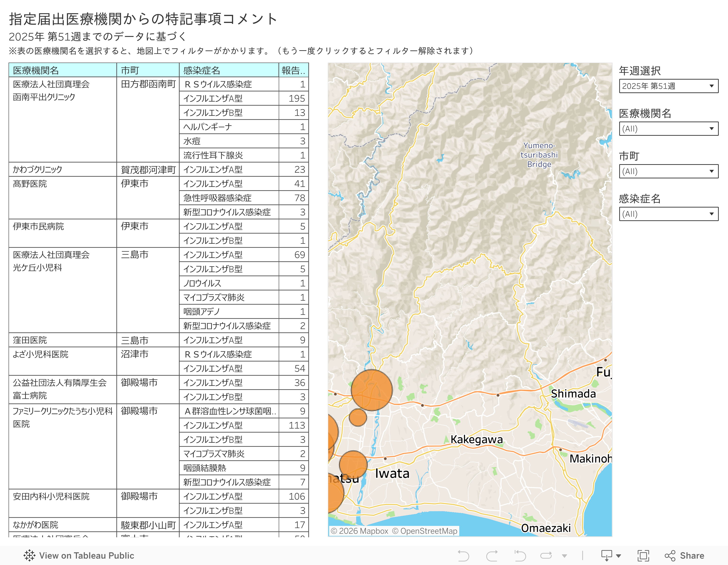The image size is (728, 565).
Task: Click the Undo arrow icon
Action: pos(463,556)
